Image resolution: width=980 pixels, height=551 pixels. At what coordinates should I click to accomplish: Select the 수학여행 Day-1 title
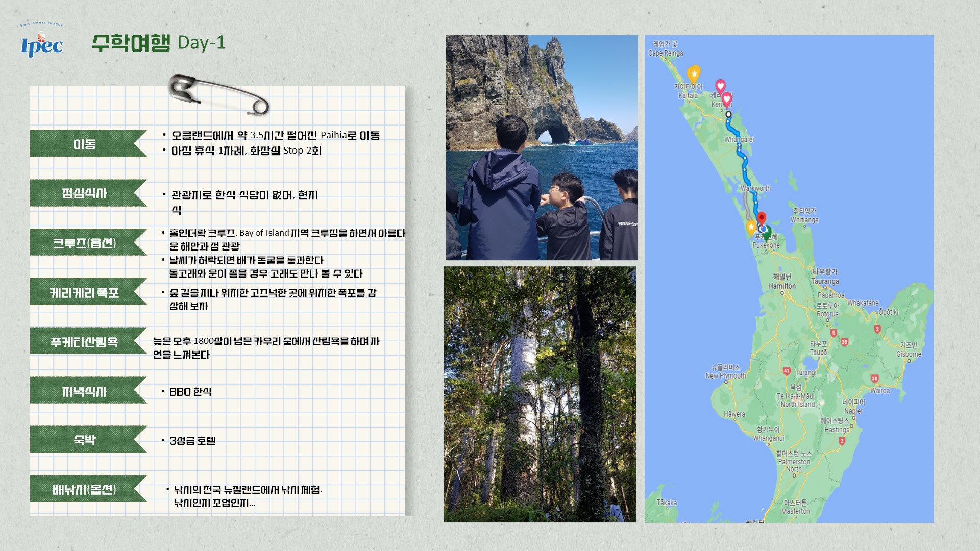(x=159, y=43)
